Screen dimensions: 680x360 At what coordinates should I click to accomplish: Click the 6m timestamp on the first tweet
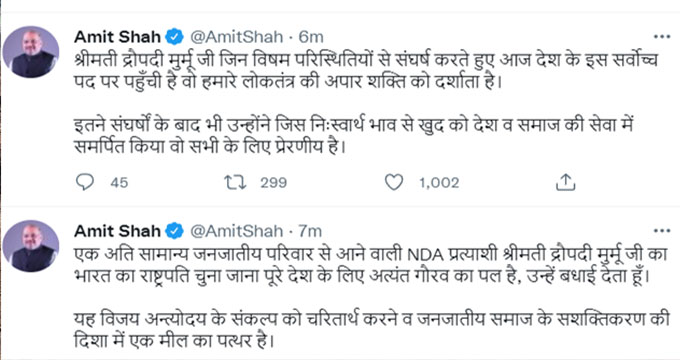click(x=311, y=37)
